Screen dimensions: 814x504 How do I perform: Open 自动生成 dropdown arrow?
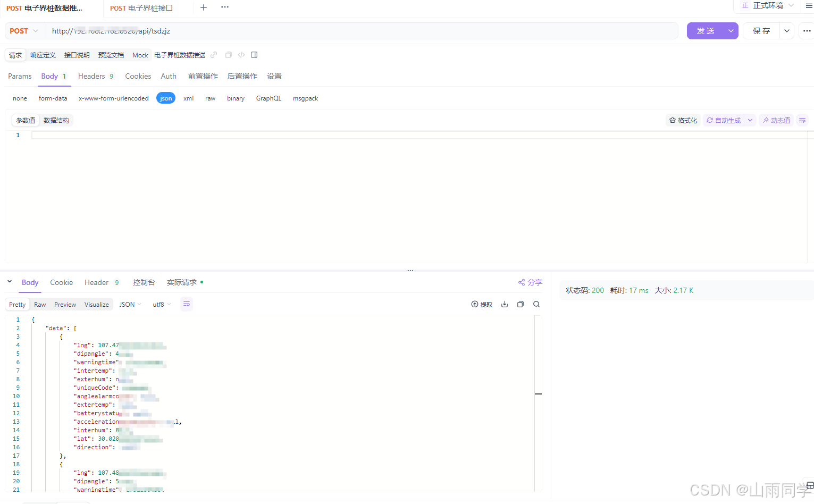(750, 121)
